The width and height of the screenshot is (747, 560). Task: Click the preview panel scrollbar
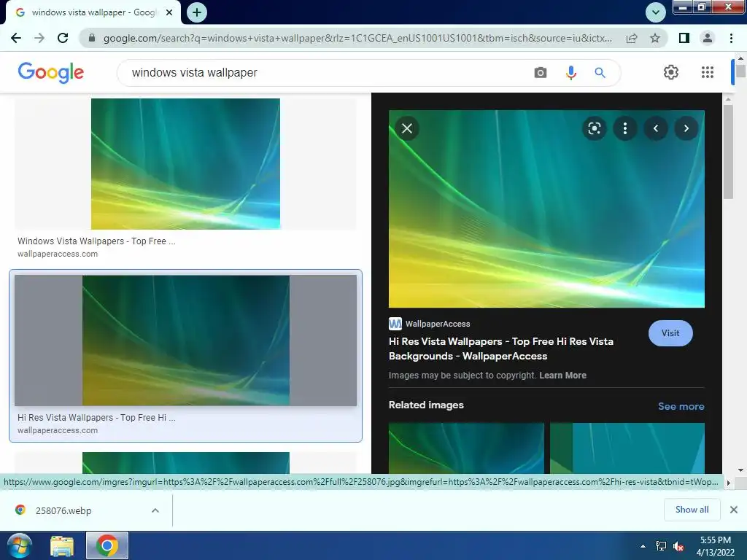coord(727,152)
